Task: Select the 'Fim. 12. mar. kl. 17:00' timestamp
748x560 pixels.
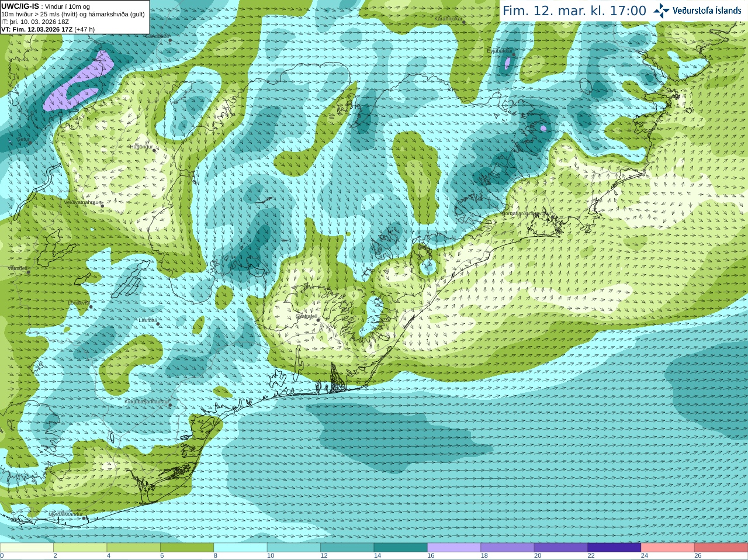Action: 574,11
